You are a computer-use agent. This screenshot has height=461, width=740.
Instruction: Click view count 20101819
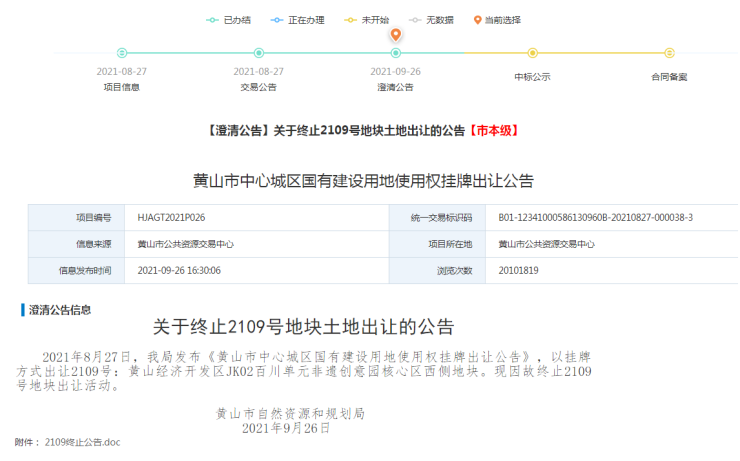(518, 270)
